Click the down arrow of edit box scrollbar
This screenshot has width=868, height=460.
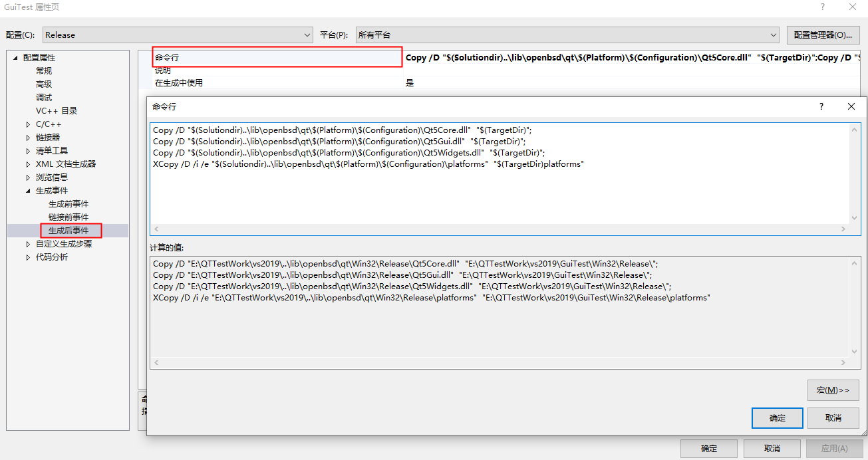(x=855, y=218)
